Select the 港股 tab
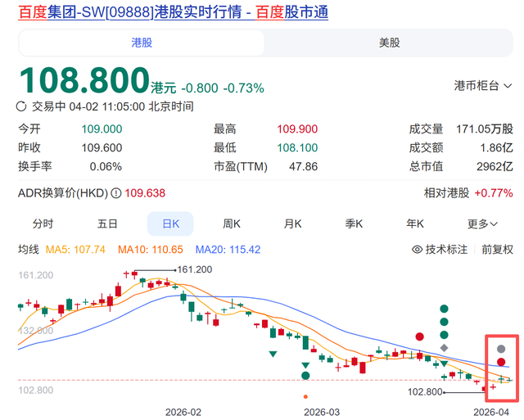This screenshot has width=524, height=420. point(142,43)
